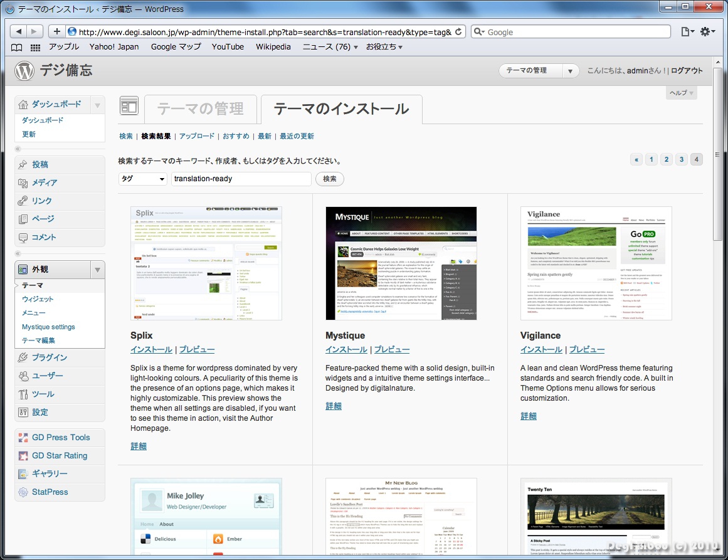The width and height of the screenshot is (728, 560).
Task: Reload the page with the refresh icon
Action: click(458, 31)
